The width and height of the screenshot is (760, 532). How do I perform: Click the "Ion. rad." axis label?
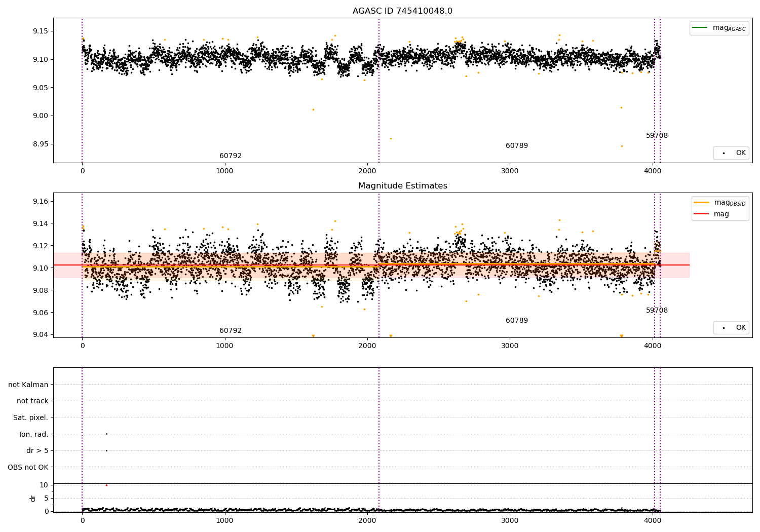(34, 434)
